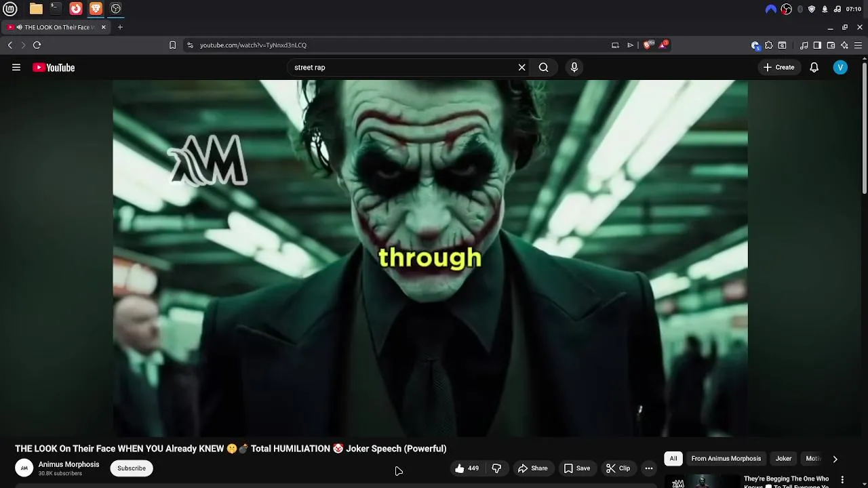This screenshot has width=868, height=488.
Task: Click the address bar URL field
Action: click(x=400, y=45)
